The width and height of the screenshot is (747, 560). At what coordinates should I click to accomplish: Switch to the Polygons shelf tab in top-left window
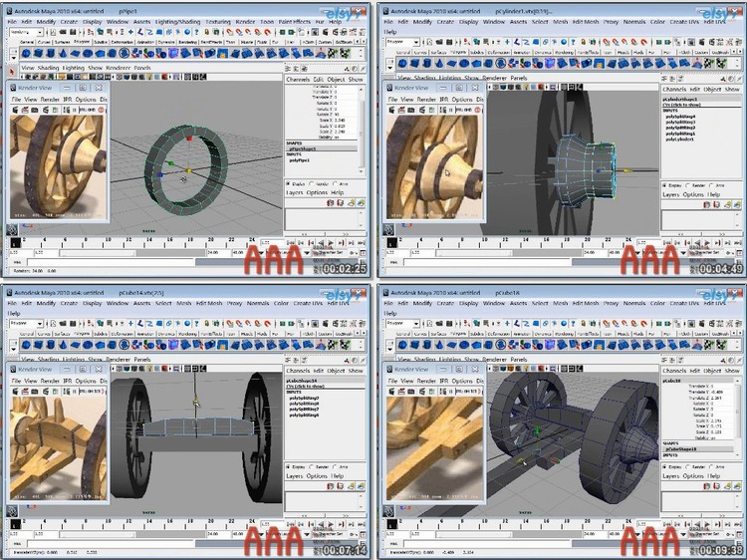81,44
